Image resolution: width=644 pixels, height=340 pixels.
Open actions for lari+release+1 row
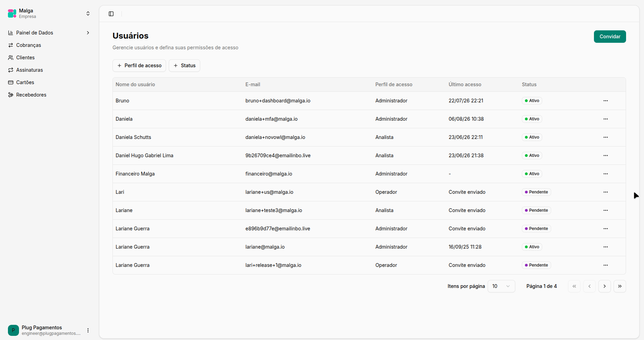coord(606,265)
